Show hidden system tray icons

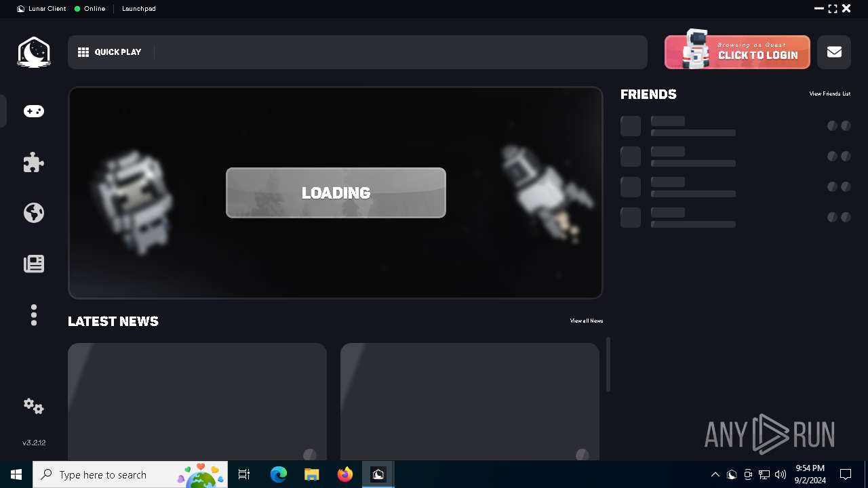715,474
